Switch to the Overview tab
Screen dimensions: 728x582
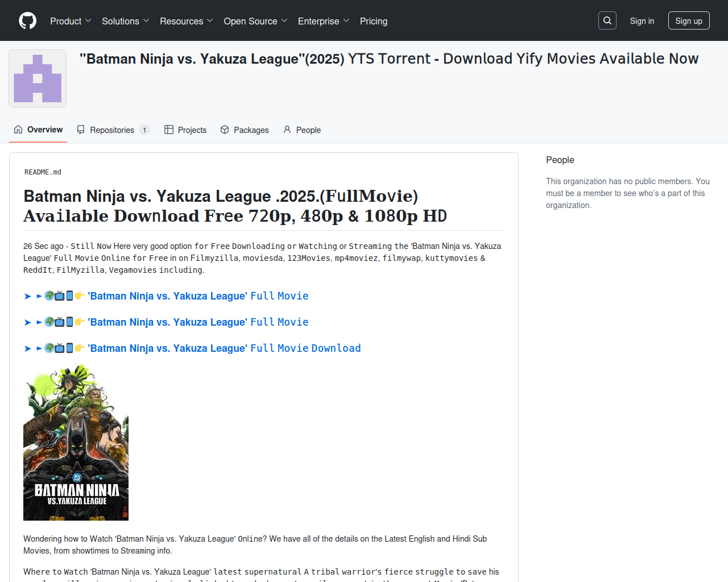click(38, 130)
